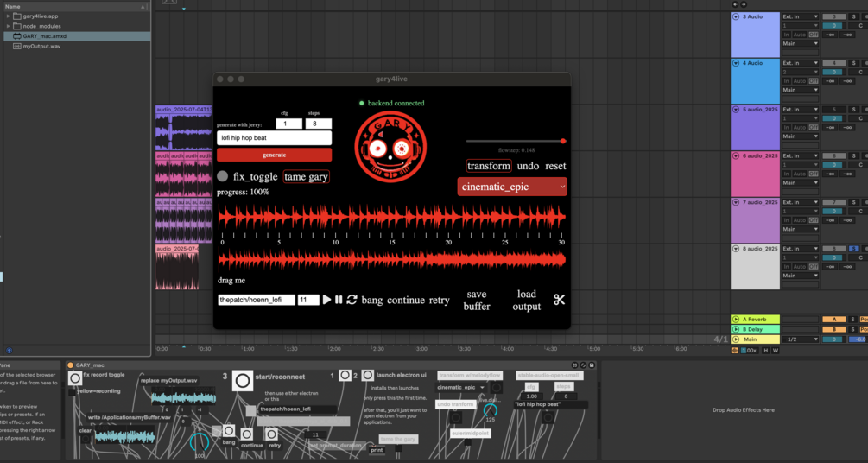Solo the A Reverb return track
The width and height of the screenshot is (868, 463).
click(x=853, y=320)
